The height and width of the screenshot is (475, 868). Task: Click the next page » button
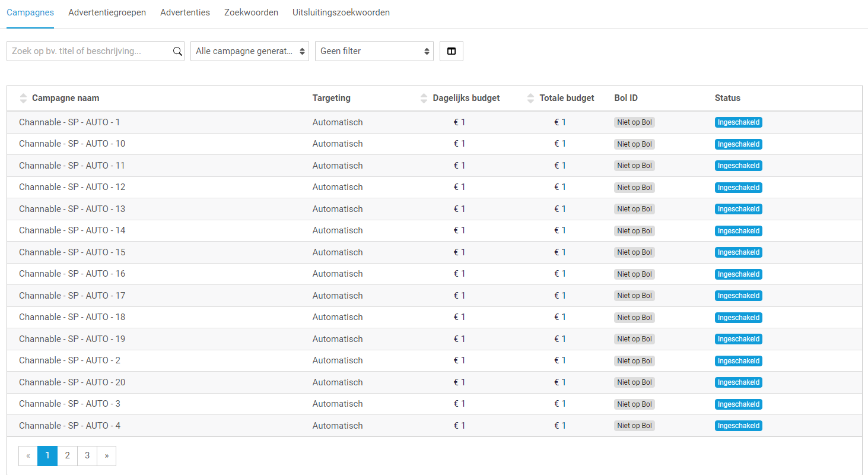[x=107, y=455]
